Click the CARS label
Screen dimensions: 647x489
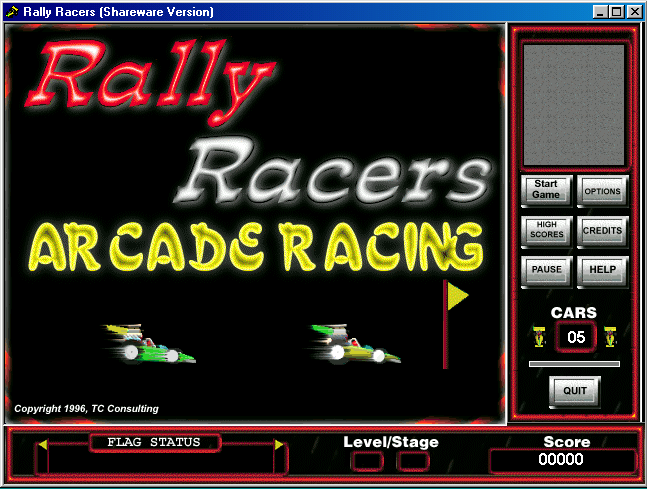coord(574,312)
